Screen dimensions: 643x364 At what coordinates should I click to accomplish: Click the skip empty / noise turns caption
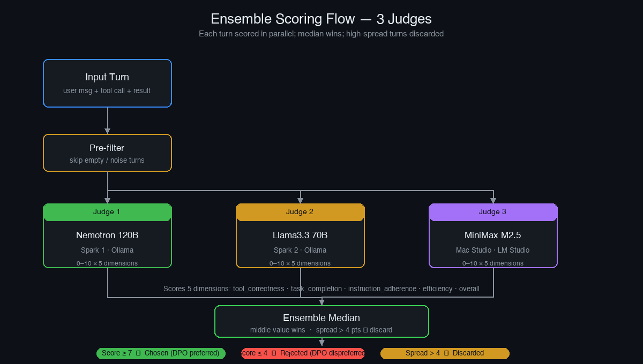[x=107, y=160]
